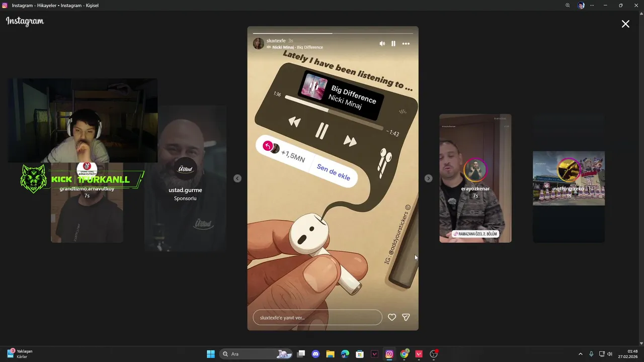Click the taskbar Ara search box
The width and height of the screenshot is (644, 362).
coord(257,354)
